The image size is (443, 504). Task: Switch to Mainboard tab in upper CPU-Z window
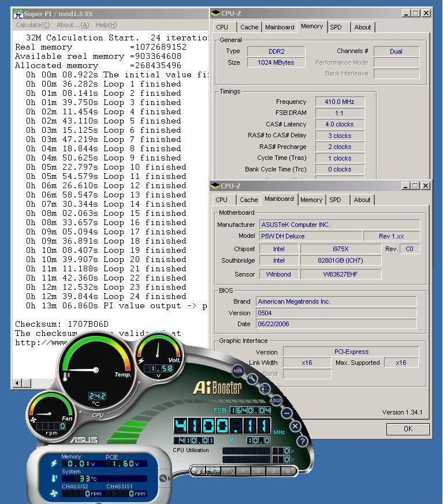point(280,27)
